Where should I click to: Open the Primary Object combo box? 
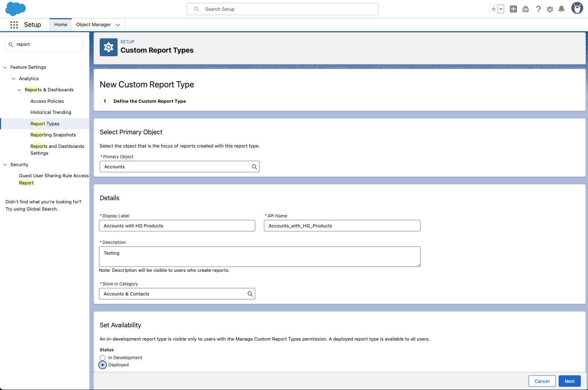179,167
